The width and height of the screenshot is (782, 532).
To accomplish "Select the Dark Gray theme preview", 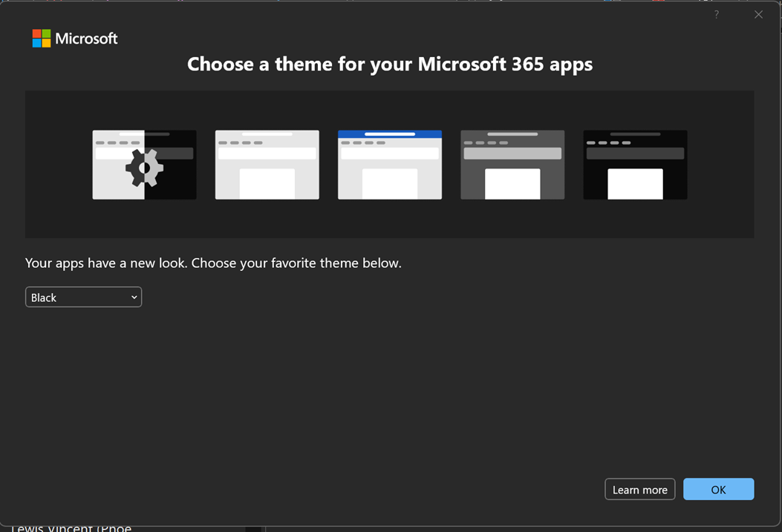I will point(512,164).
